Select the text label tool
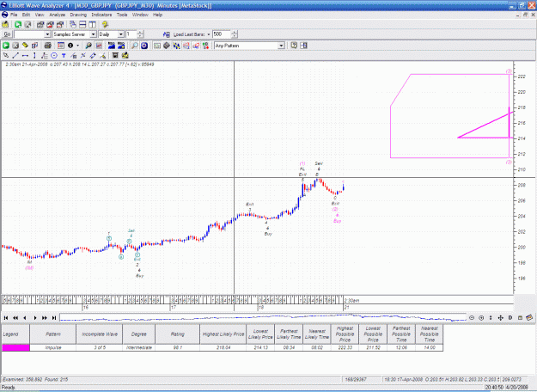The width and height of the screenshot is (537, 392). (x=64, y=55)
